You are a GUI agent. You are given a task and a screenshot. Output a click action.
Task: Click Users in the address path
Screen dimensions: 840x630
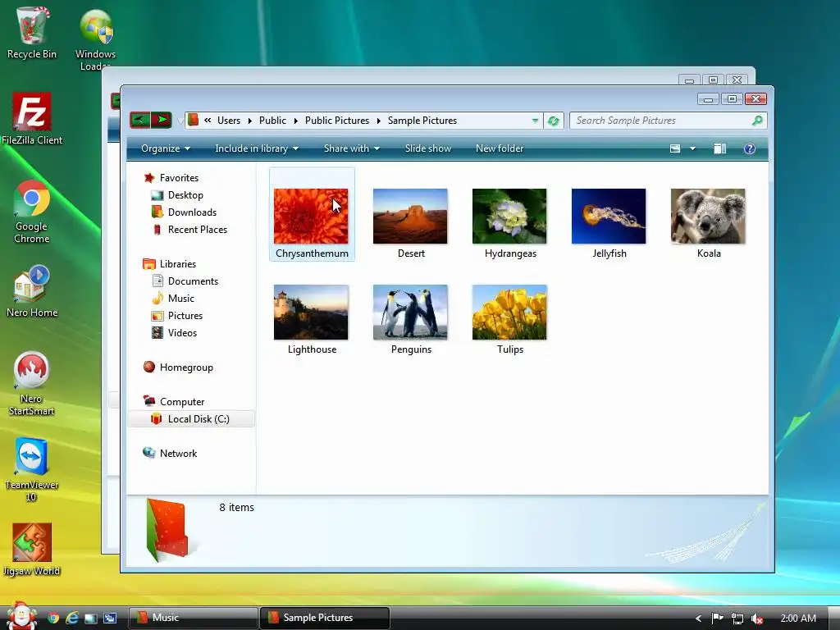click(229, 121)
